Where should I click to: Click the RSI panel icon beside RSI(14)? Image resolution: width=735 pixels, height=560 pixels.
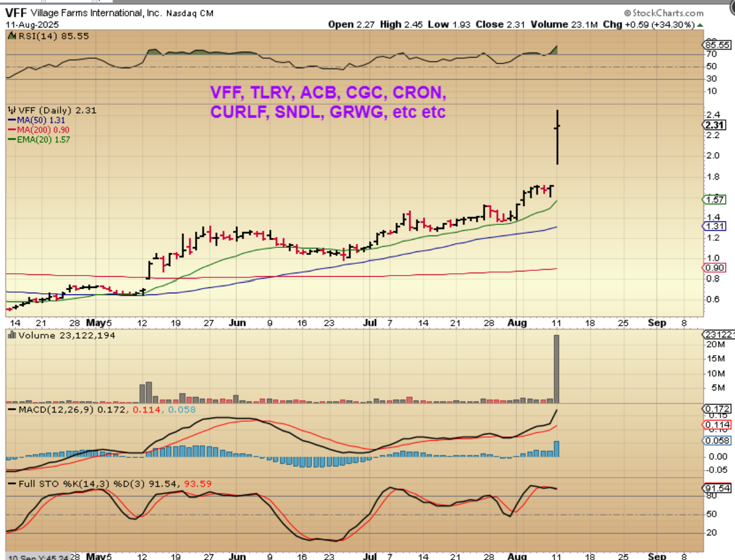[x=11, y=36]
